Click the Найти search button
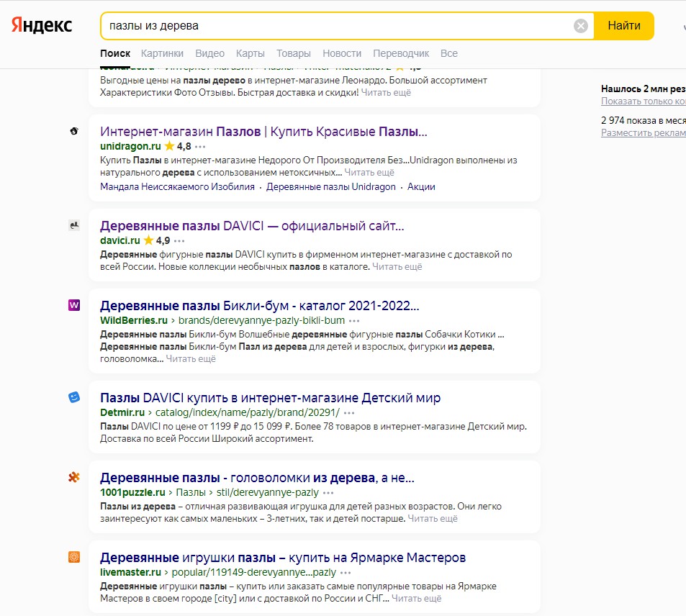The image size is (686, 616). click(624, 26)
